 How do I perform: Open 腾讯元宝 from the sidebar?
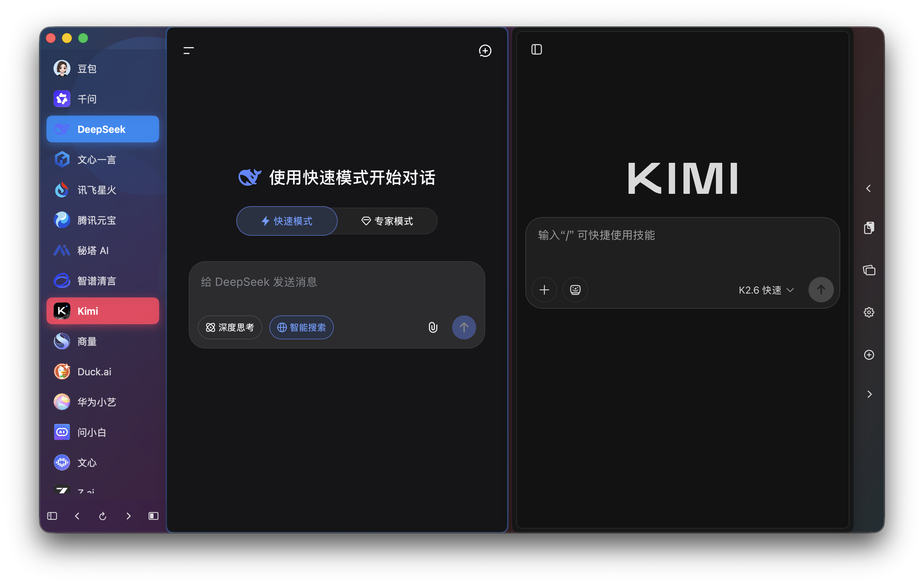[x=102, y=220]
